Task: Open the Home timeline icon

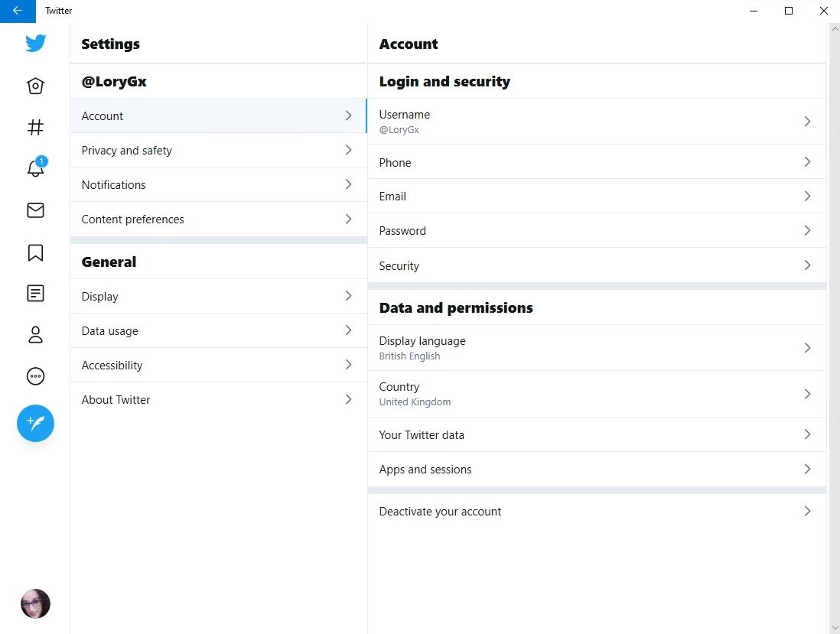Action: pos(35,86)
